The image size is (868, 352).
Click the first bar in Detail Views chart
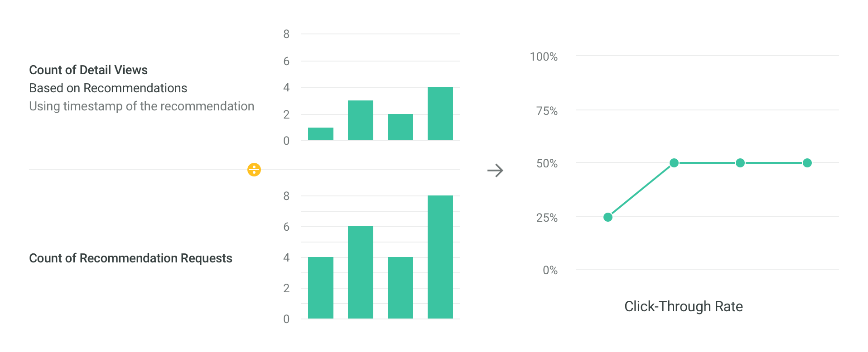coord(321,134)
